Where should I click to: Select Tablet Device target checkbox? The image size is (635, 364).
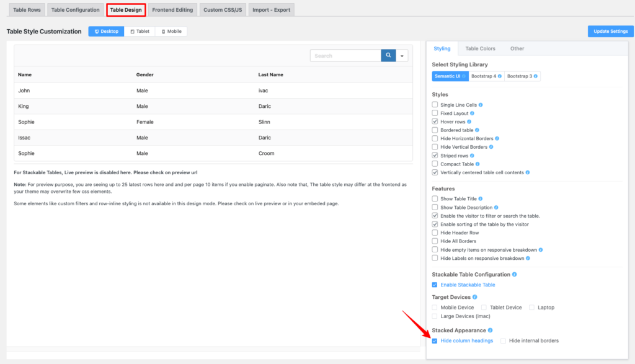(484, 308)
